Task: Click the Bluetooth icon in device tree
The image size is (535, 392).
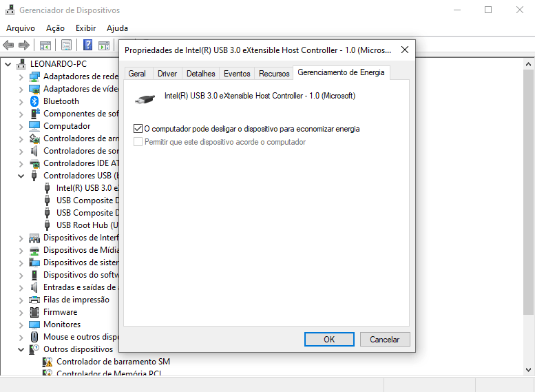Action: coord(34,101)
